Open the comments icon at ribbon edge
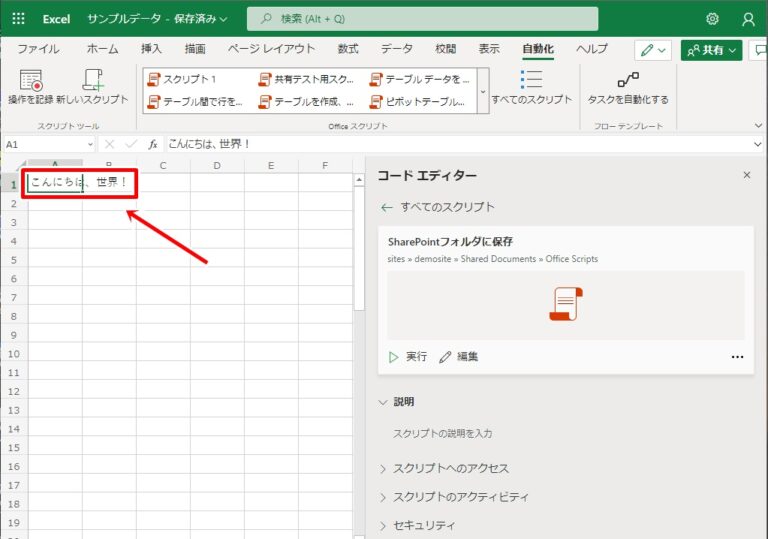Image resolution: width=768 pixels, height=539 pixels. pos(760,50)
